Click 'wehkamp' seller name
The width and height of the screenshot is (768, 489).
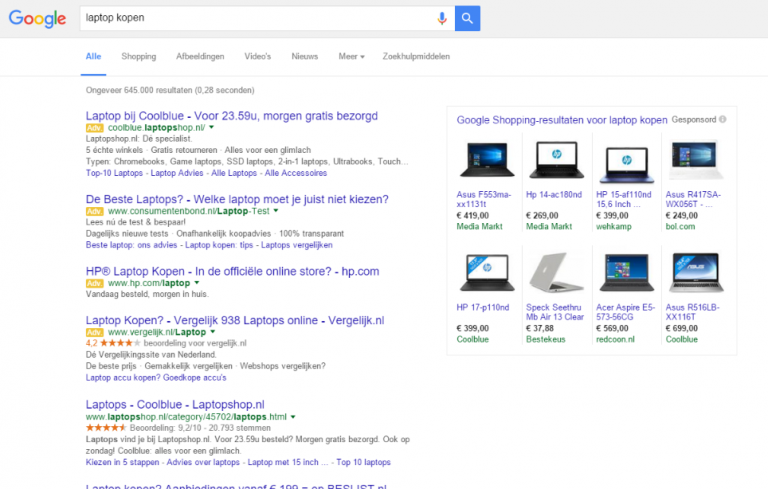click(x=614, y=226)
